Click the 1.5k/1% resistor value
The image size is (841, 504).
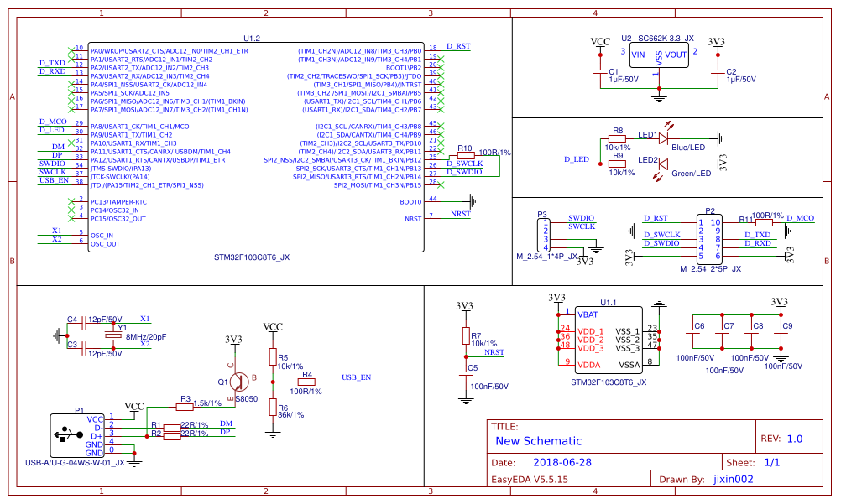[x=207, y=403]
